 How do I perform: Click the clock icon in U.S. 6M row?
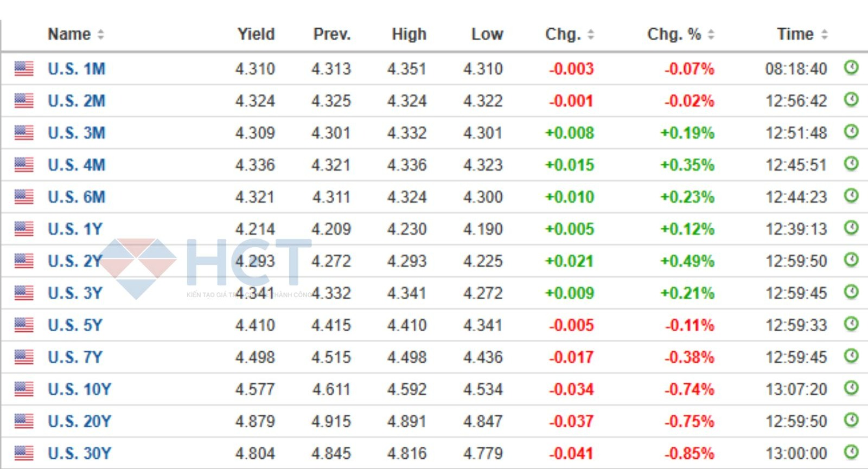(x=851, y=196)
